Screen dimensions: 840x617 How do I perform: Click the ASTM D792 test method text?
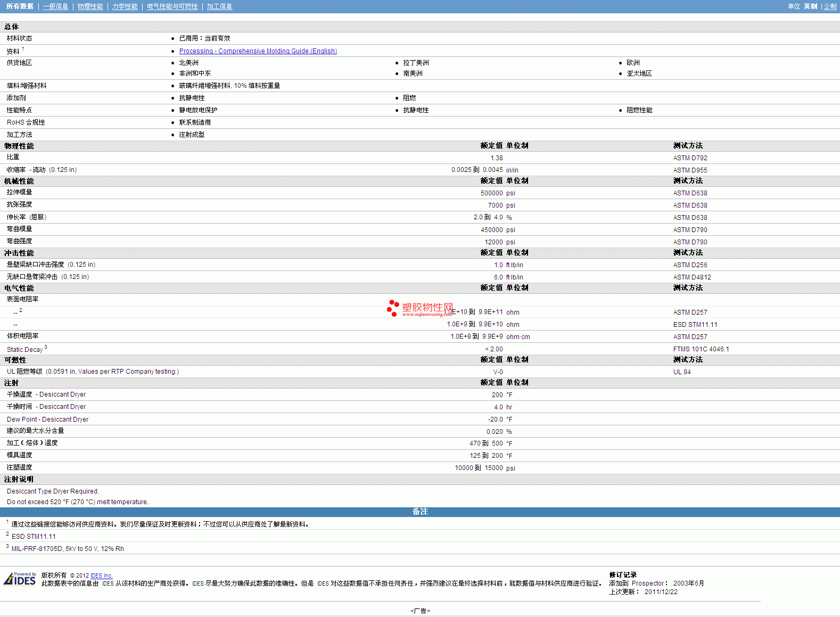click(690, 158)
